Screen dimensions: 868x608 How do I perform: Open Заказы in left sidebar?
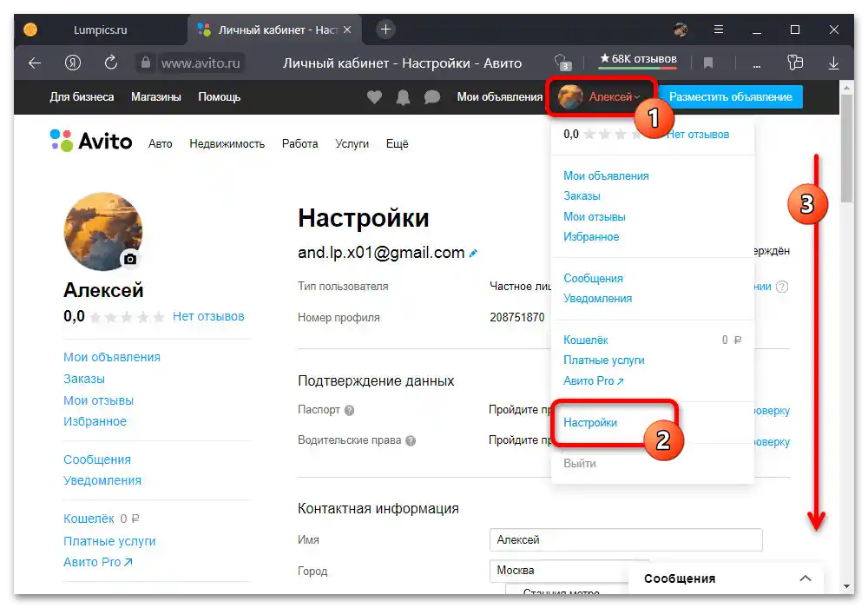click(83, 379)
